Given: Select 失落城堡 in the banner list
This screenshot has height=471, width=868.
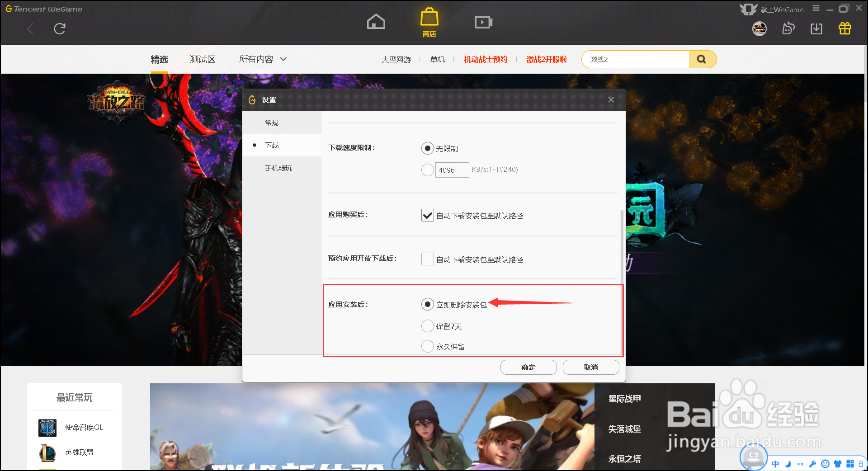Looking at the screenshot, I should point(624,429).
